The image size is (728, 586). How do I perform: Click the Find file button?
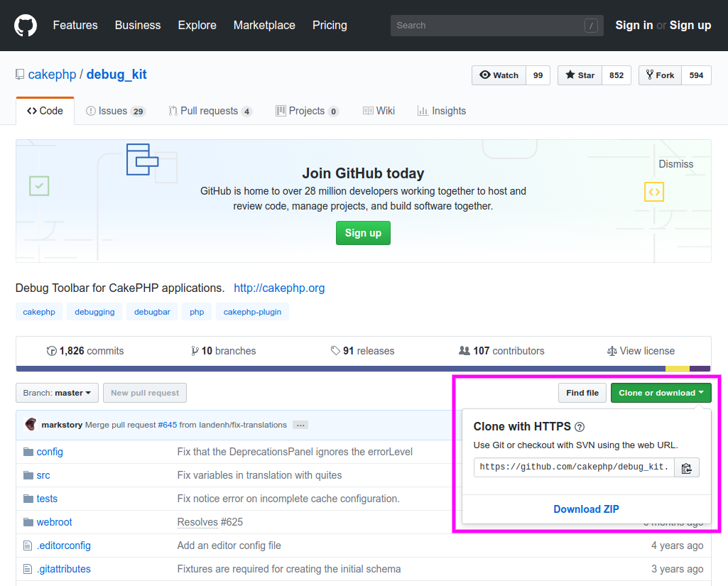coord(582,393)
